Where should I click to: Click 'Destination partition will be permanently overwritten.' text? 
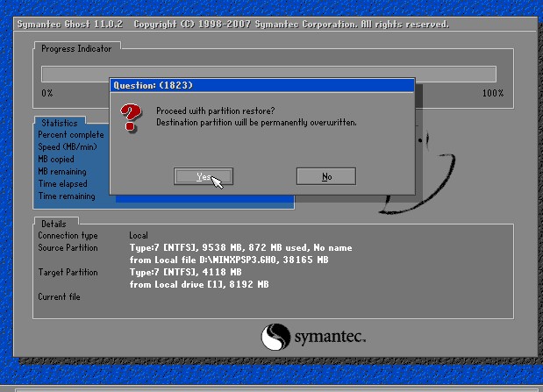(256, 123)
